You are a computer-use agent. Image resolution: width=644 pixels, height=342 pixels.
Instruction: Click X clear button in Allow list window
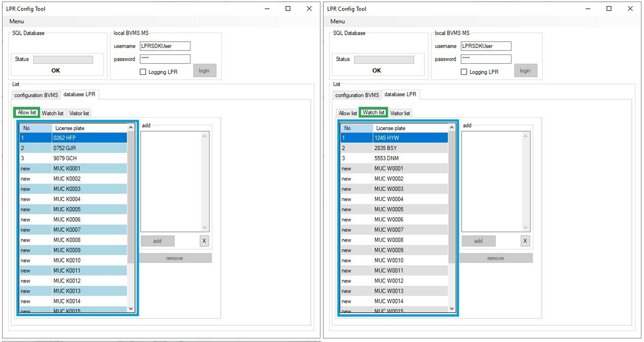click(x=204, y=241)
